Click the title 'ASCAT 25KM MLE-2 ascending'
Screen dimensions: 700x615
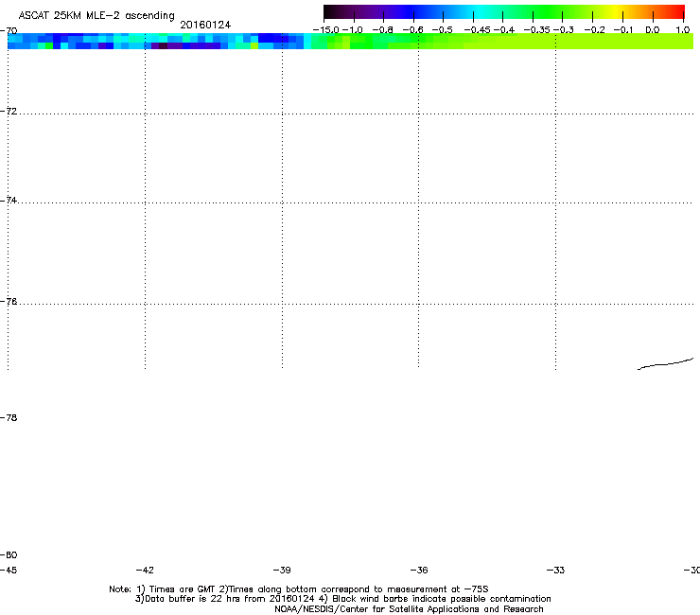click(x=96, y=16)
